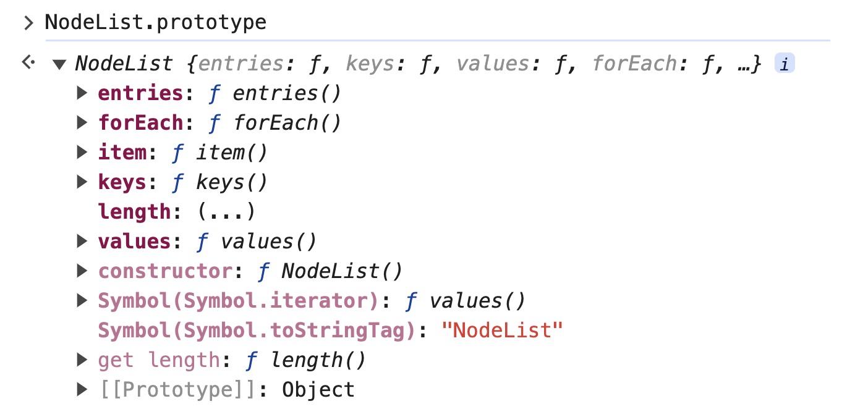This screenshot has height=409, width=868.
Task: Expand the get length accessor
Action: 82,360
